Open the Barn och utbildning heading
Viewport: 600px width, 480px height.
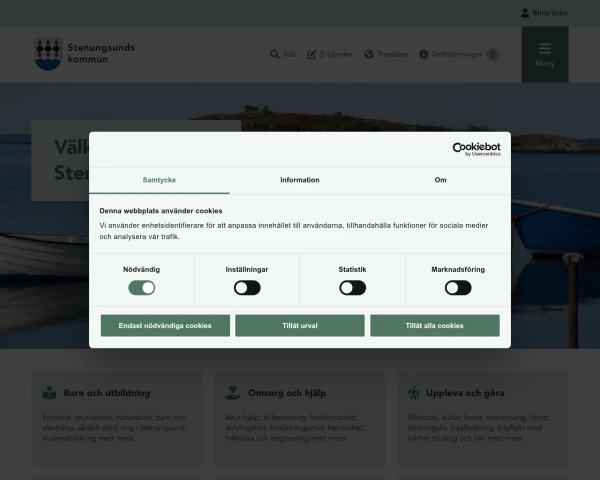pyautogui.click(x=107, y=393)
